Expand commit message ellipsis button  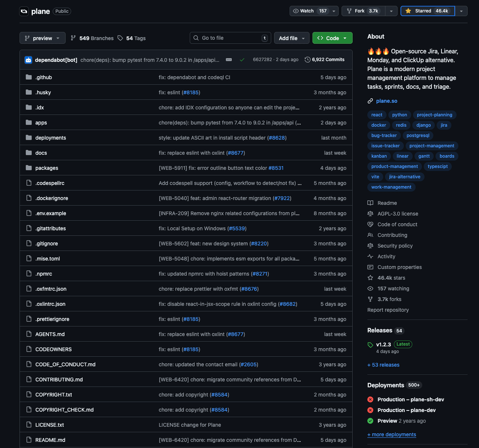pos(229,59)
